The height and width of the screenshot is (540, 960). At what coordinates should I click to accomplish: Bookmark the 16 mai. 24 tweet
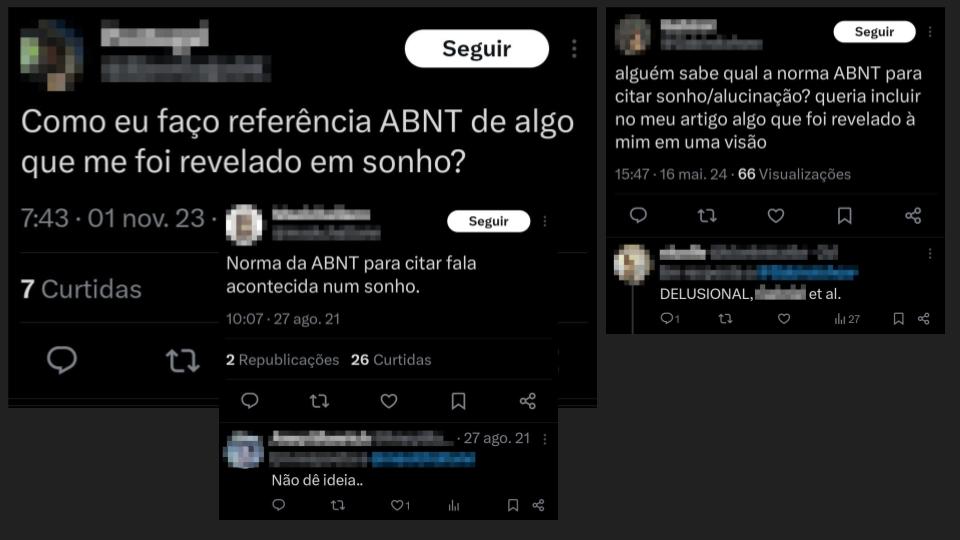pos(844,216)
